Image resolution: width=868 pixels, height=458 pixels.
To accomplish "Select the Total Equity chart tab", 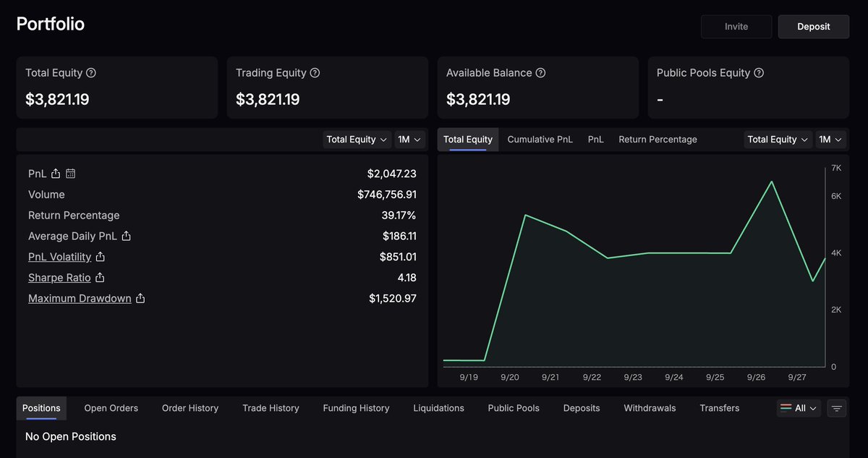I will tap(468, 140).
